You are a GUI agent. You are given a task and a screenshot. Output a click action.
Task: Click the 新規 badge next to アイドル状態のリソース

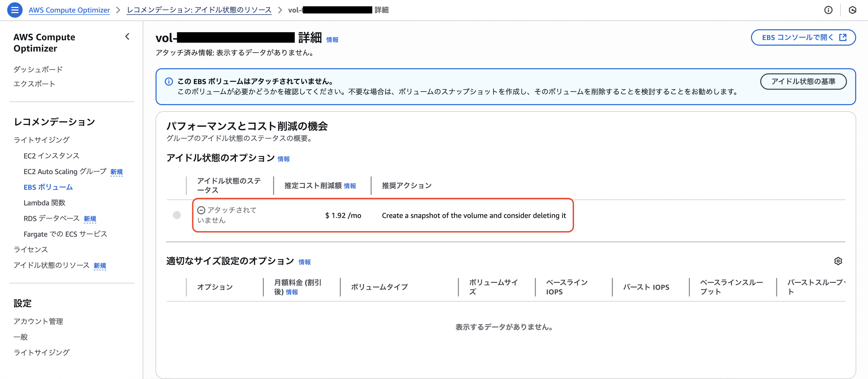pos(100,266)
